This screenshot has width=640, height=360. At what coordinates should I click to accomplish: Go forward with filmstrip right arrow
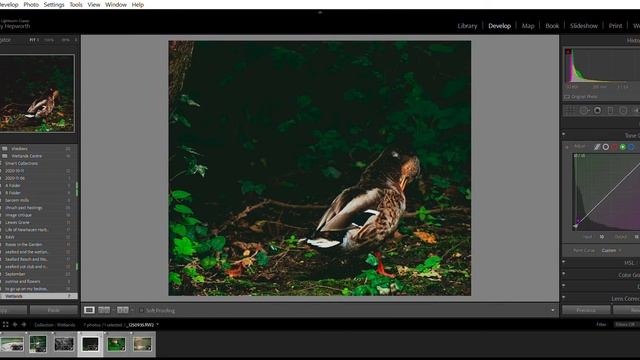(24, 325)
